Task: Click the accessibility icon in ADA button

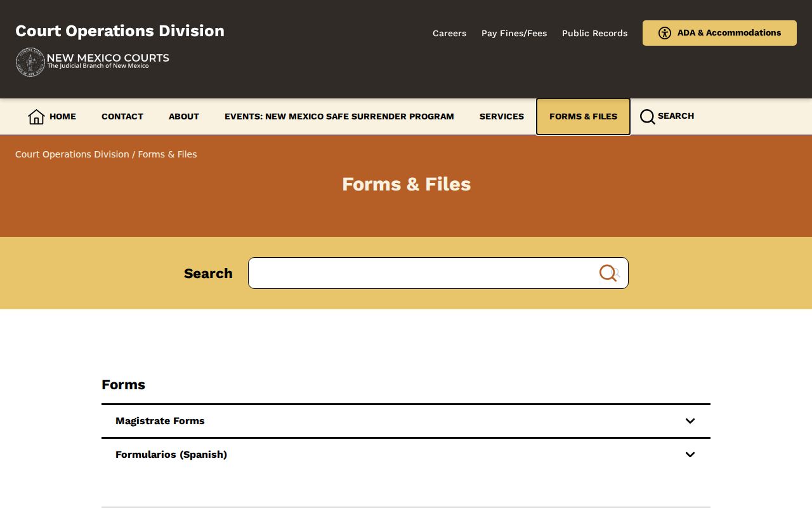Action: click(665, 33)
